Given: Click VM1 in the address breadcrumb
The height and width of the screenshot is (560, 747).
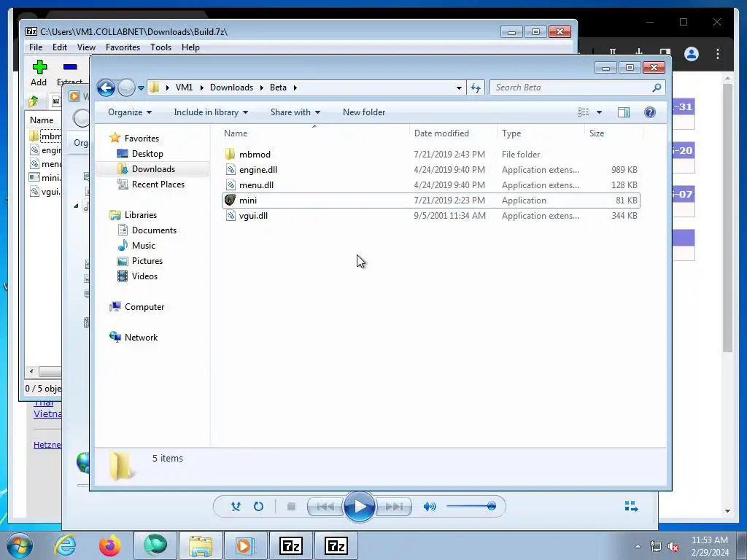Looking at the screenshot, I should coord(184,87).
